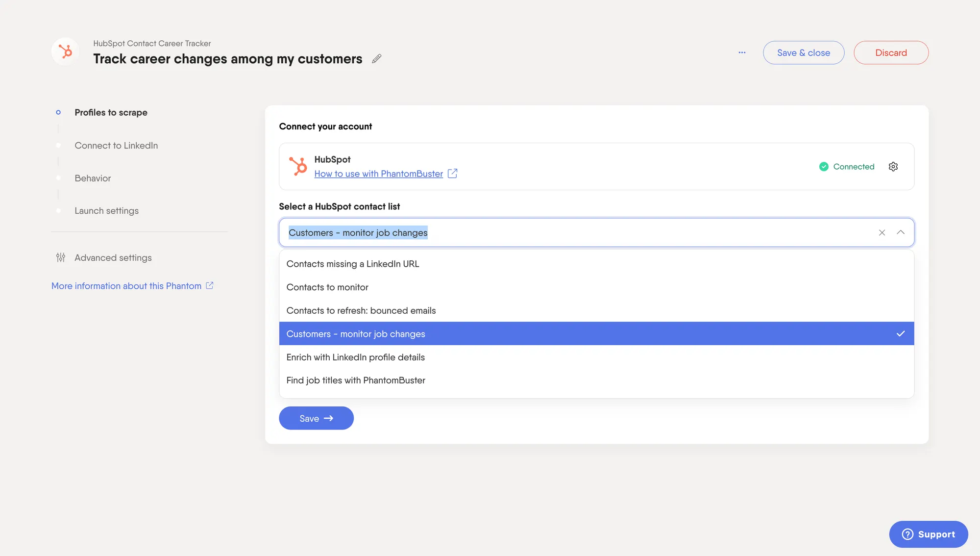Choose 'Contacts to monitor' from the list
Image resolution: width=980 pixels, height=556 pixels.
[x=327, y=287]
